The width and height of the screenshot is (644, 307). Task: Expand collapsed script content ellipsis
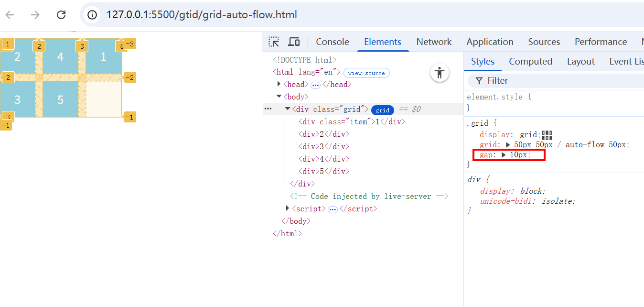click(333, 209)
